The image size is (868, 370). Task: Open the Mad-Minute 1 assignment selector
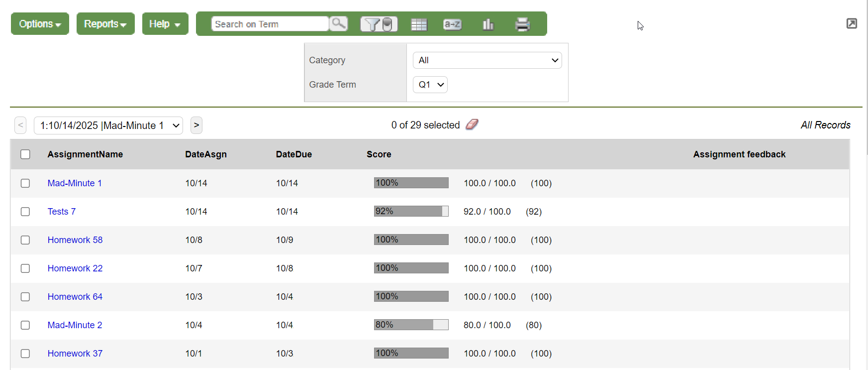(108, 125)
